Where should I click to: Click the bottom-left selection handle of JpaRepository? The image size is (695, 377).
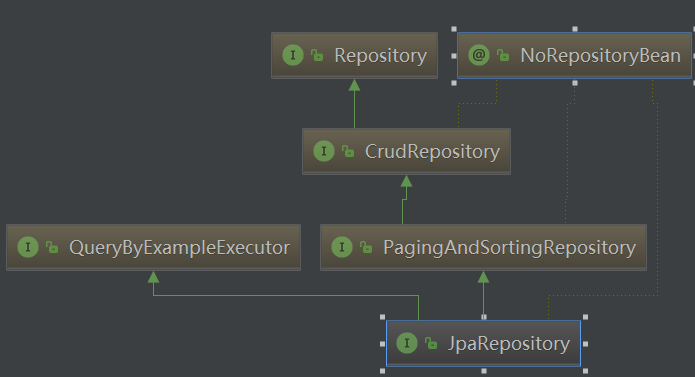coord(383,371)
